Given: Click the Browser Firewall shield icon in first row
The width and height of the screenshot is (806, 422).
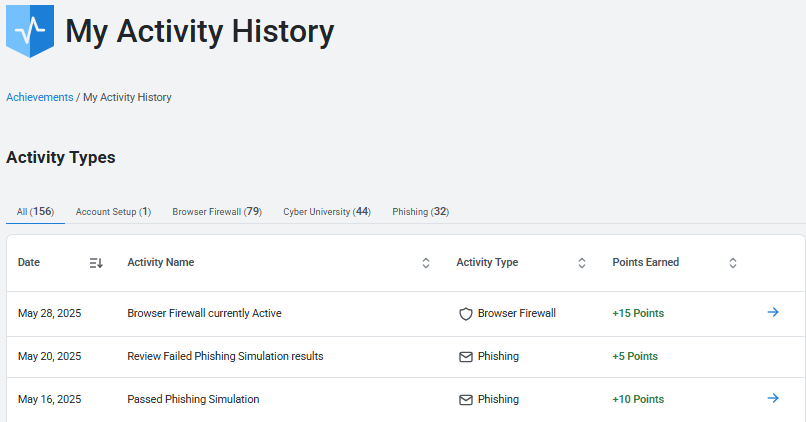Looking at the screenshot, I should coord(466,314).
